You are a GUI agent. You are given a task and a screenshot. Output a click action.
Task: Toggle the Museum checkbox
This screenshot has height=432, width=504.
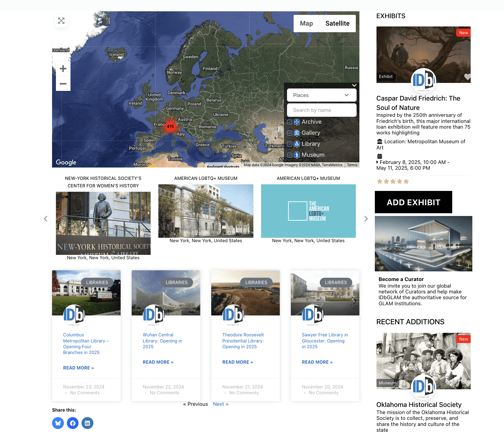point(289,155)
